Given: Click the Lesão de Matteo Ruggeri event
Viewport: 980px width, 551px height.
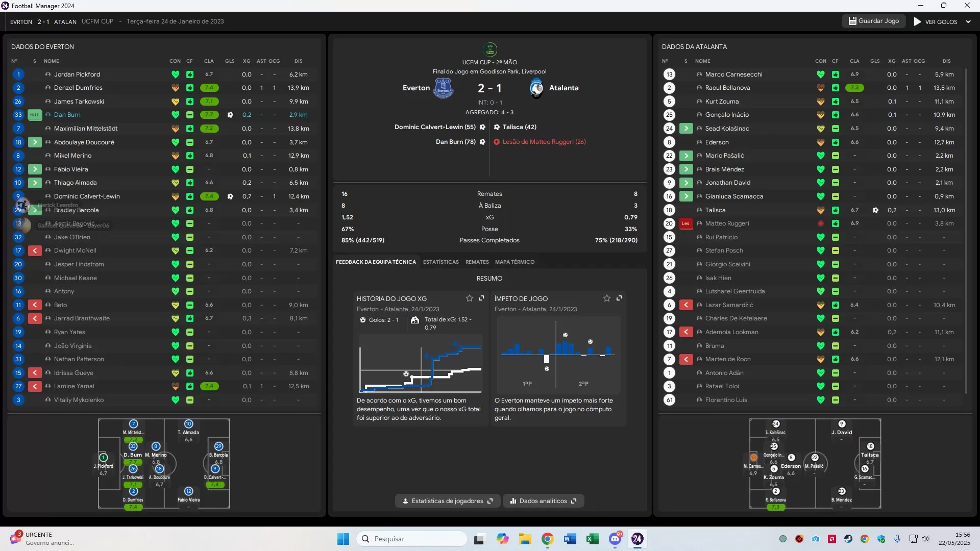Looking at the screenshot, I should click(544, 142).
